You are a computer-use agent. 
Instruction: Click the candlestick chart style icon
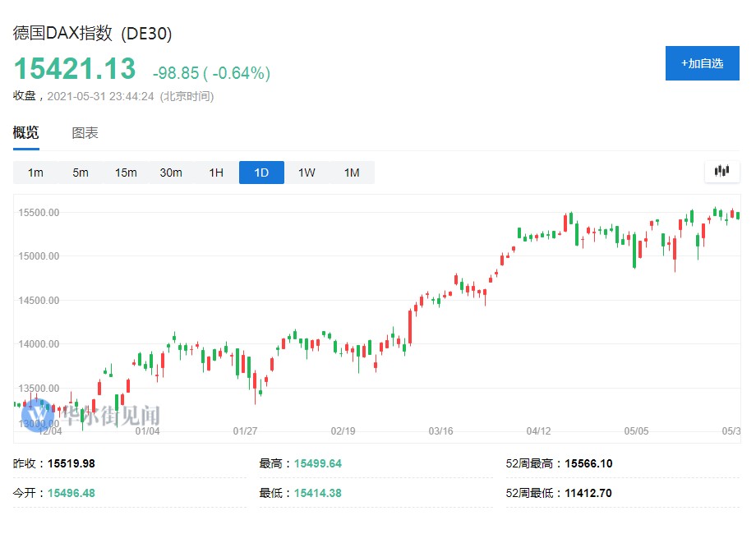[721, 171]
